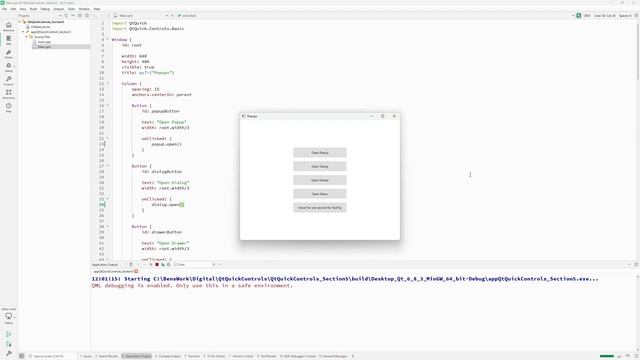Open the File menu

[4, 9]
